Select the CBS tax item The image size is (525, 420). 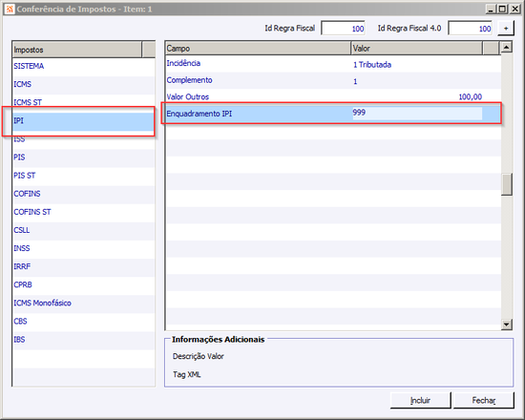coord(84,321)
